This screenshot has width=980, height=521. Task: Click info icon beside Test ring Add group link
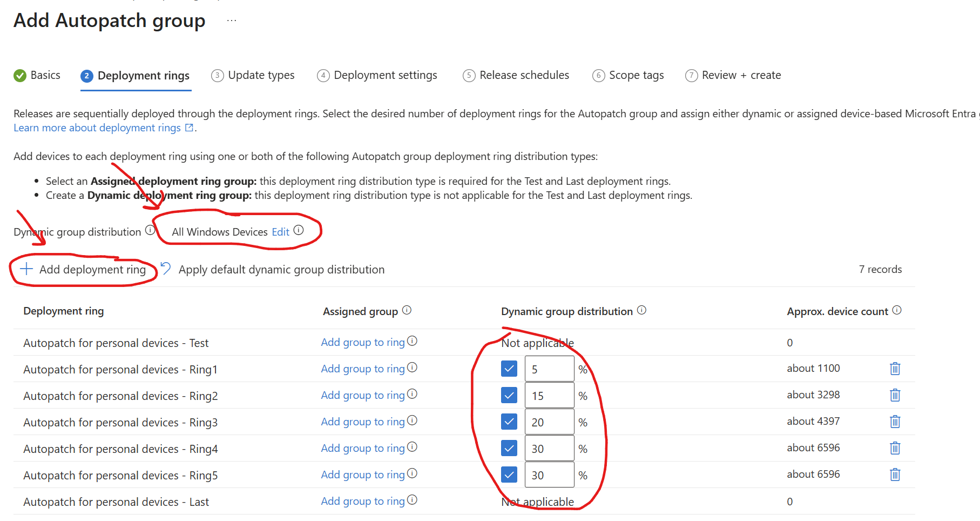tap(412, 341)
